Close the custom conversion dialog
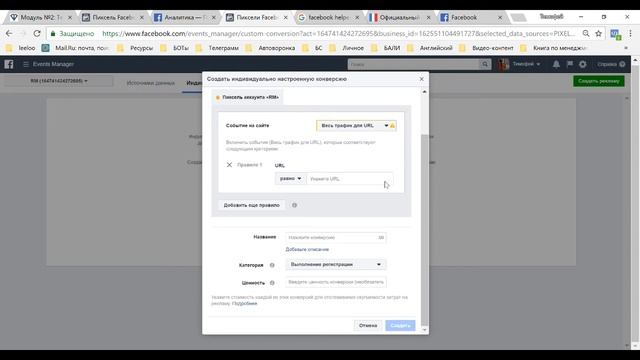This screenshot has height=360, width=640. [x=422, y=79]
